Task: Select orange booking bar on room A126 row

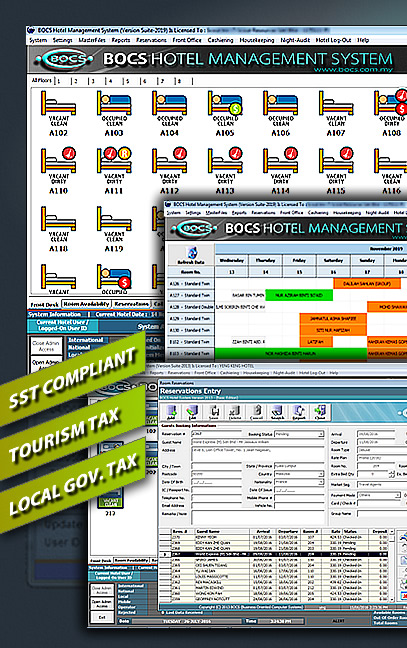Action: (367, 284)
